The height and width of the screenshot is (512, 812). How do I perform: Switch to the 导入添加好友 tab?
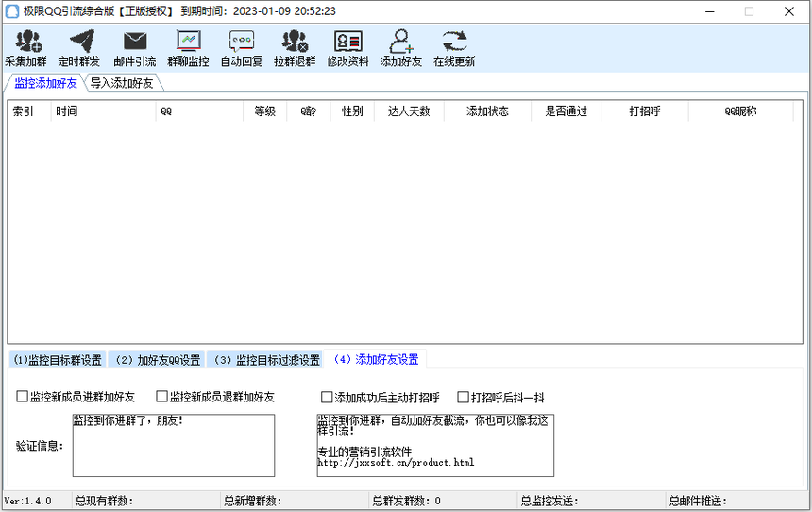coord(122,83)
